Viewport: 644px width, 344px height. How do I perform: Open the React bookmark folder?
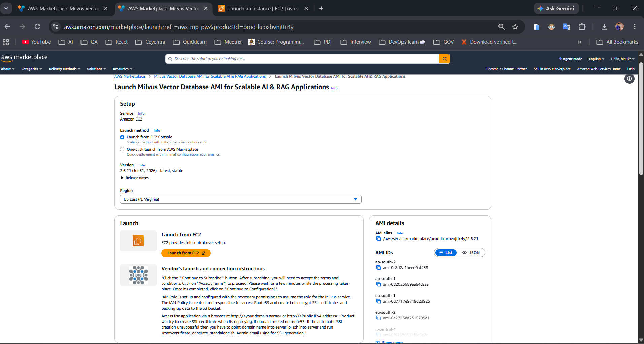coord(117,42)
